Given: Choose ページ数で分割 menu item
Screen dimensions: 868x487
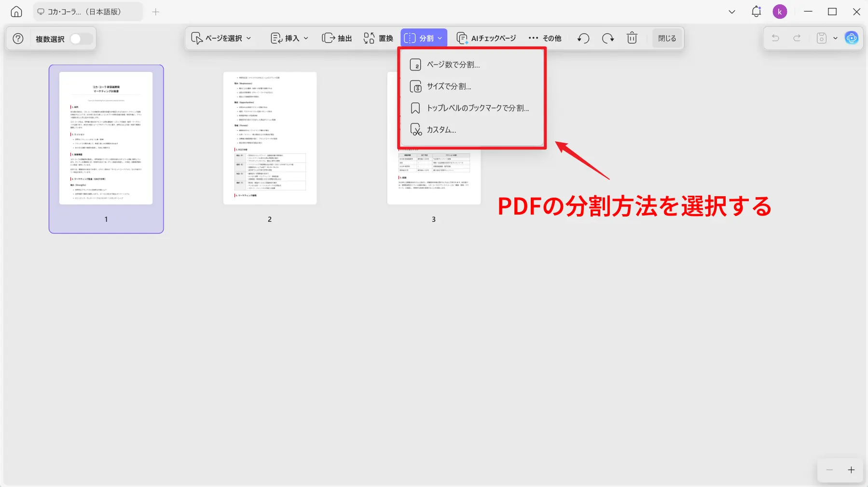Looking at the screenshot, I should tap(472, 65).
